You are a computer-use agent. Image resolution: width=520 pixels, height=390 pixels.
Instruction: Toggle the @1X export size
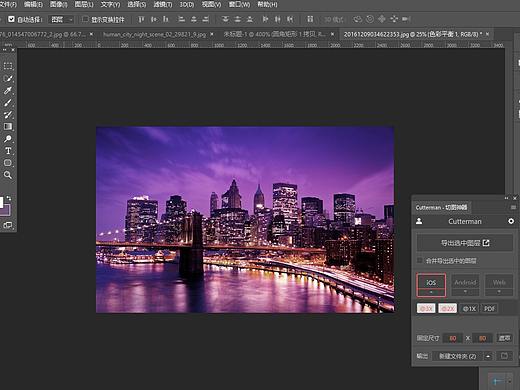coord(469,308)
